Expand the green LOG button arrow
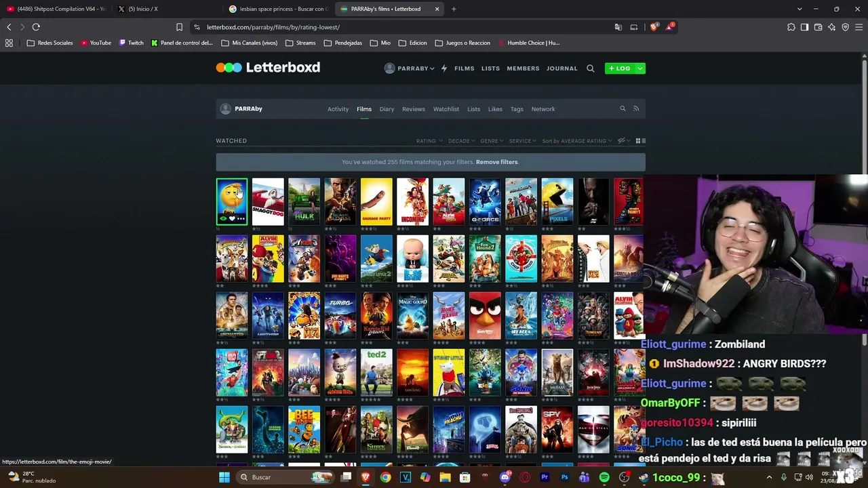868x488 pixels. pyautogui.click(x=639, y=68)
